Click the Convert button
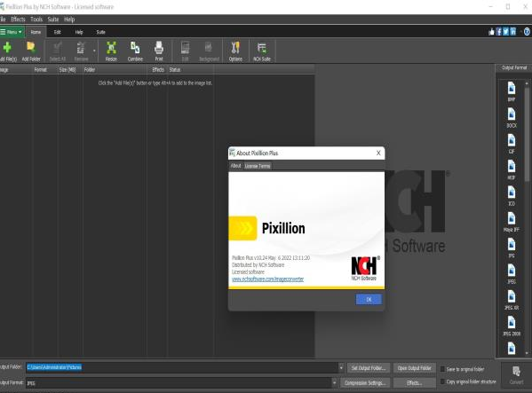 [x=516, y=375]
